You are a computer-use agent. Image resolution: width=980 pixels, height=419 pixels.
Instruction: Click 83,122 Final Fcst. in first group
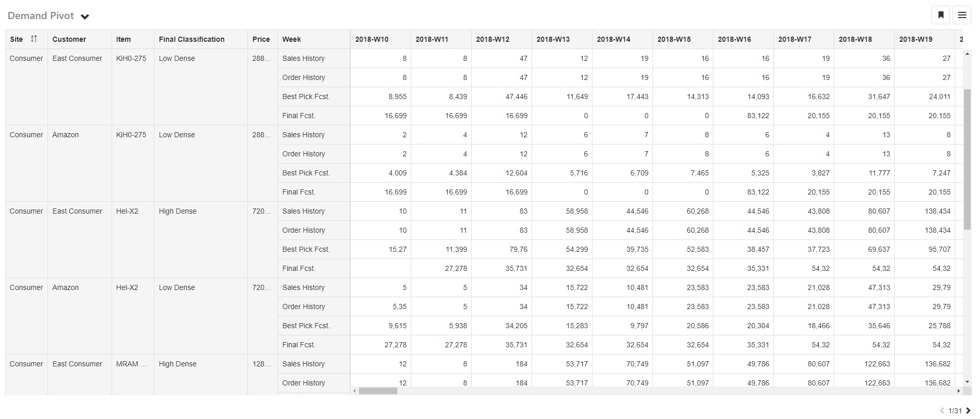(x=758, y=116)
